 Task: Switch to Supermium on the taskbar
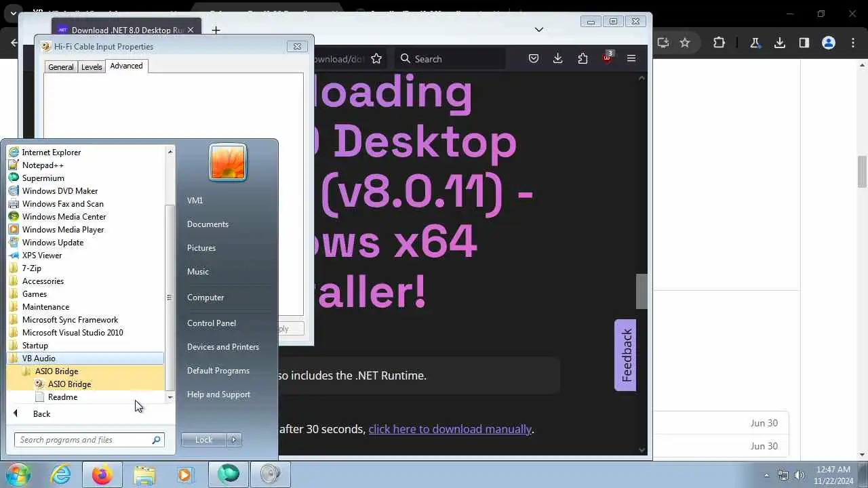click(228, 474)
